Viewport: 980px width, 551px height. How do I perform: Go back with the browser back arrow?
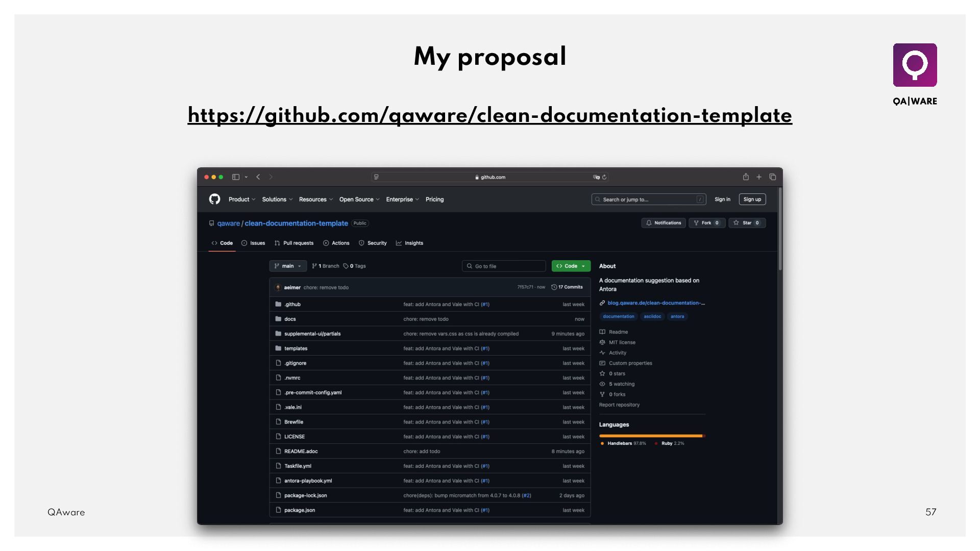pyautogui.click(x=258, y=177)
